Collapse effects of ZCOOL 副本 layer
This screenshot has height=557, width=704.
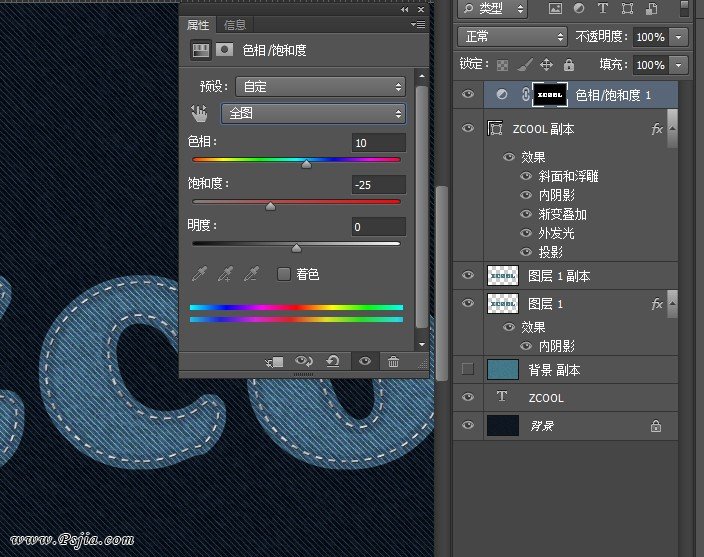pyautogui.click(x=672, y=128)
